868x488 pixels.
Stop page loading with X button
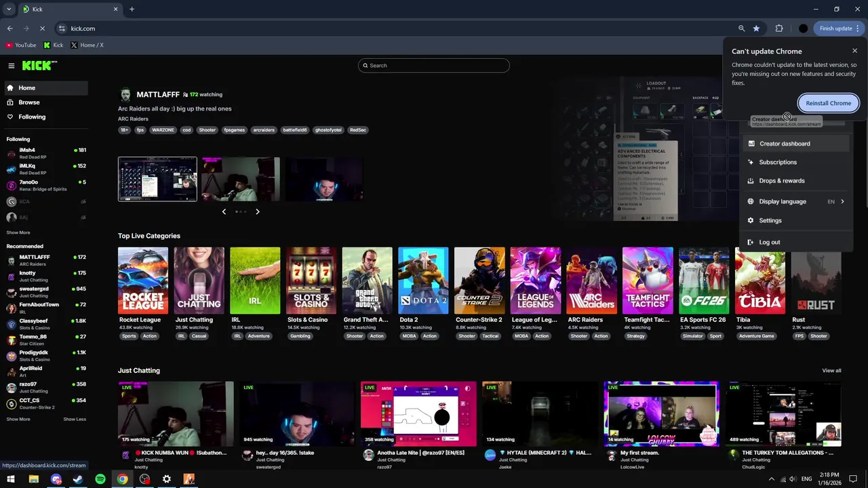[42, 28]
